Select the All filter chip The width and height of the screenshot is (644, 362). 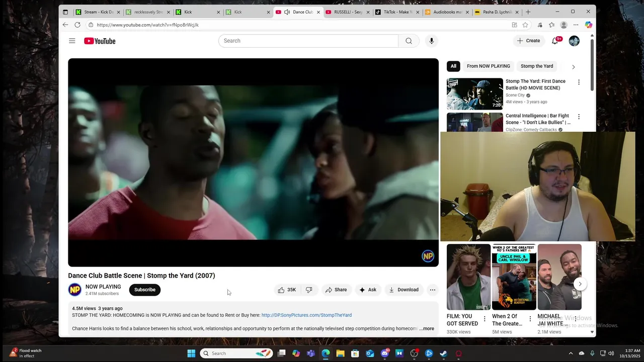453,66
